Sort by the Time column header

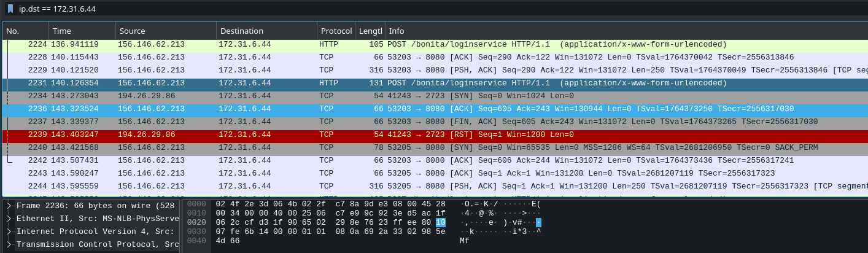82,31
